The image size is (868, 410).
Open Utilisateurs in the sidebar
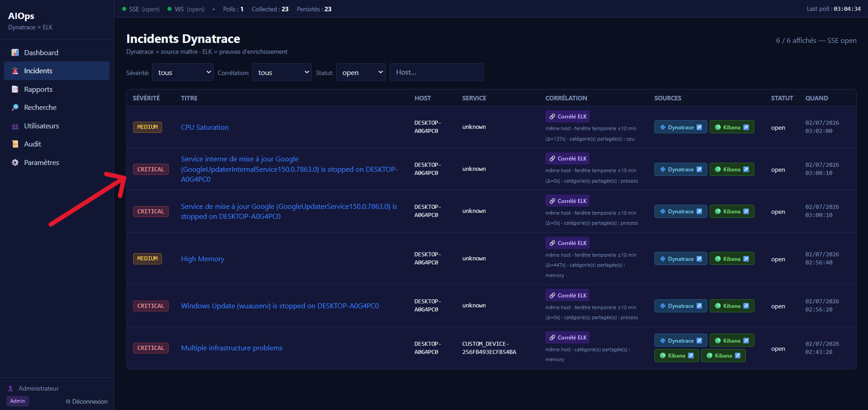[x=57, y=126]
